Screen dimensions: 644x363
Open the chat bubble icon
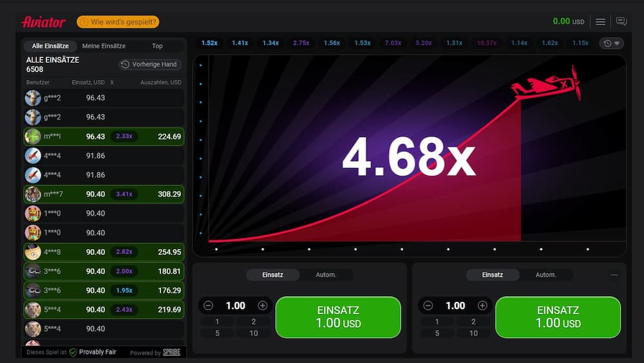coord(621,22)
